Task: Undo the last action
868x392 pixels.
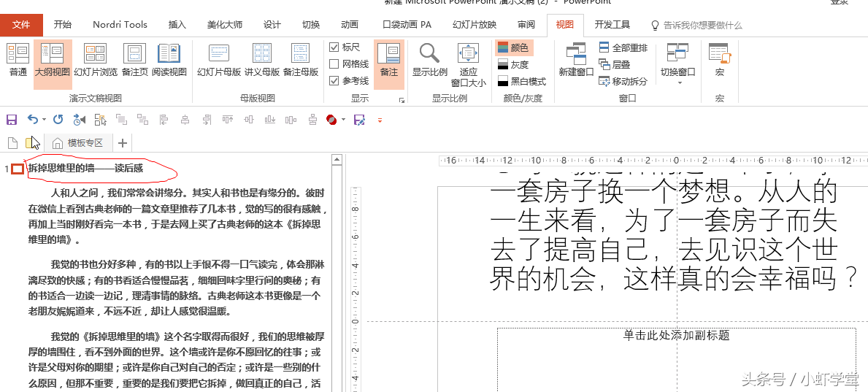Action: pos(32,119)
